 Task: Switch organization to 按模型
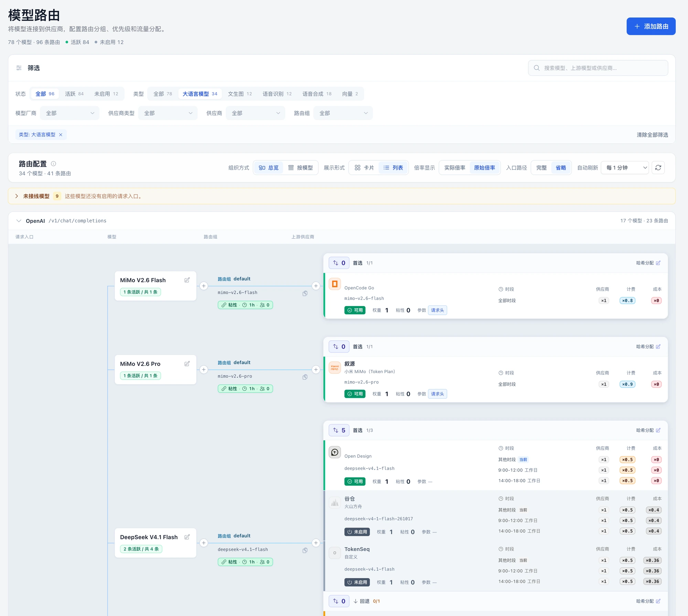300,167
